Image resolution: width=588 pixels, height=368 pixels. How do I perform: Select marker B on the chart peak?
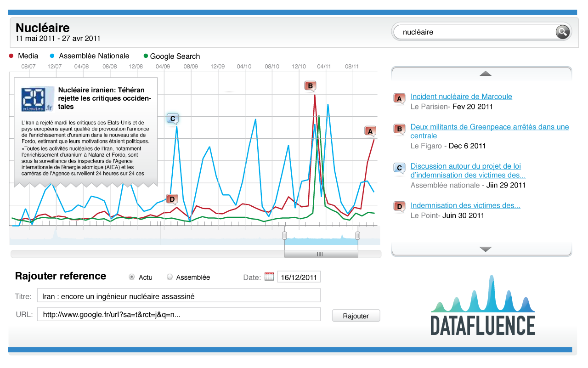[310, 86]
